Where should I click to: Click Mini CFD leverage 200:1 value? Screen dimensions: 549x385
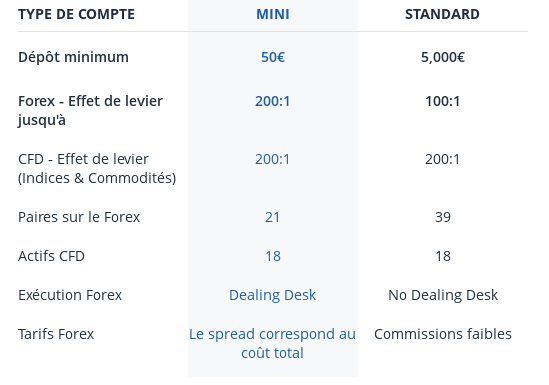click(272, 159)
